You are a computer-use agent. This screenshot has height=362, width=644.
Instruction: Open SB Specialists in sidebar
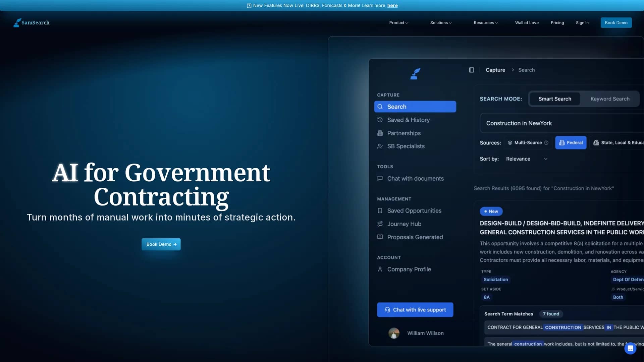click(x=415, y=146)
